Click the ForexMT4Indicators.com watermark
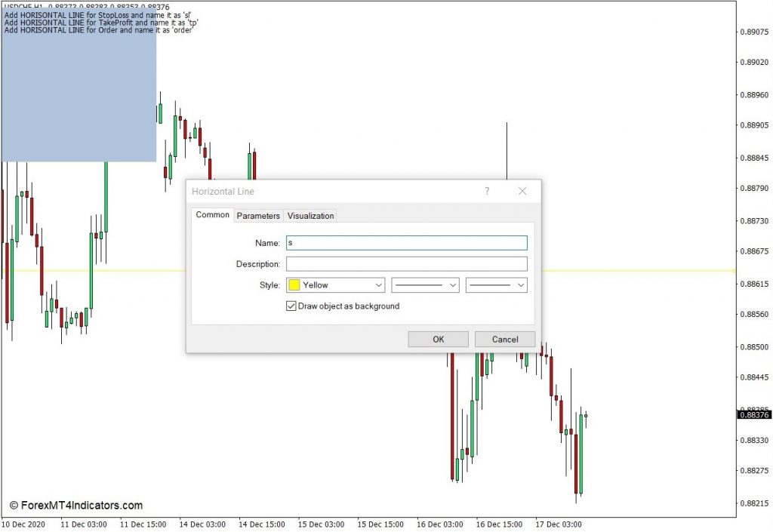 click(x=76, y=506)
